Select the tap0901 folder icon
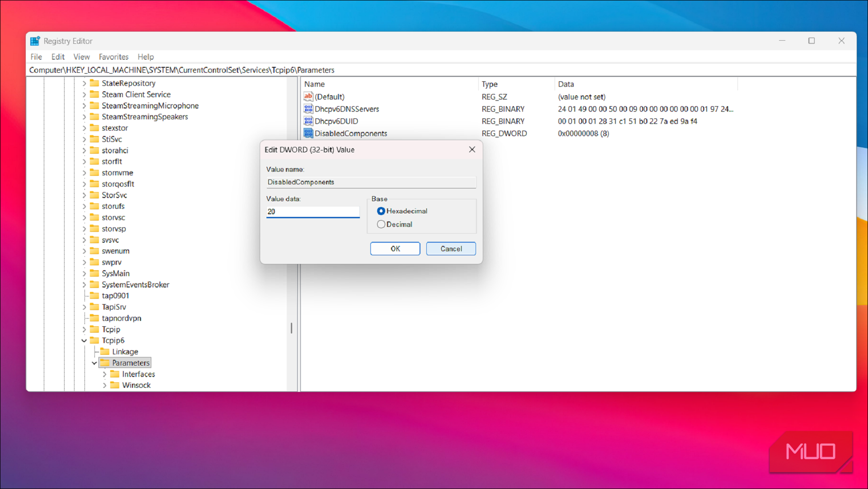This screenshot has height=489, width=868. pos(94,296)
